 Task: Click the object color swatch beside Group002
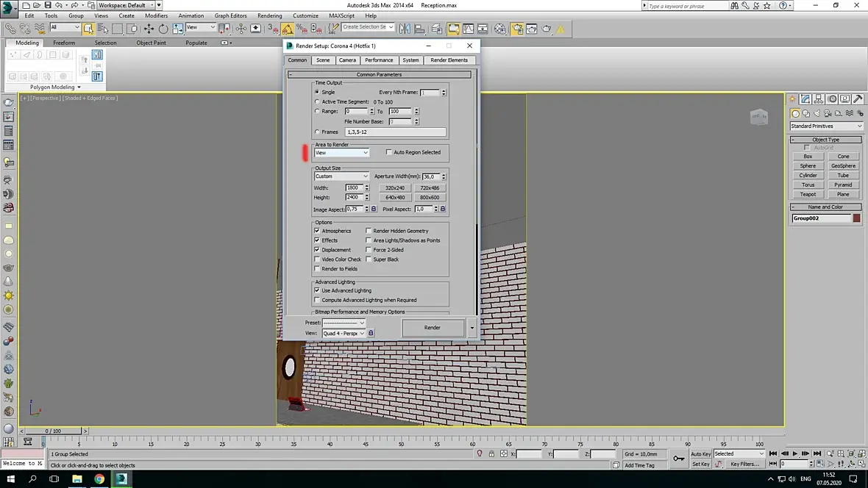(x=857, y=218)
